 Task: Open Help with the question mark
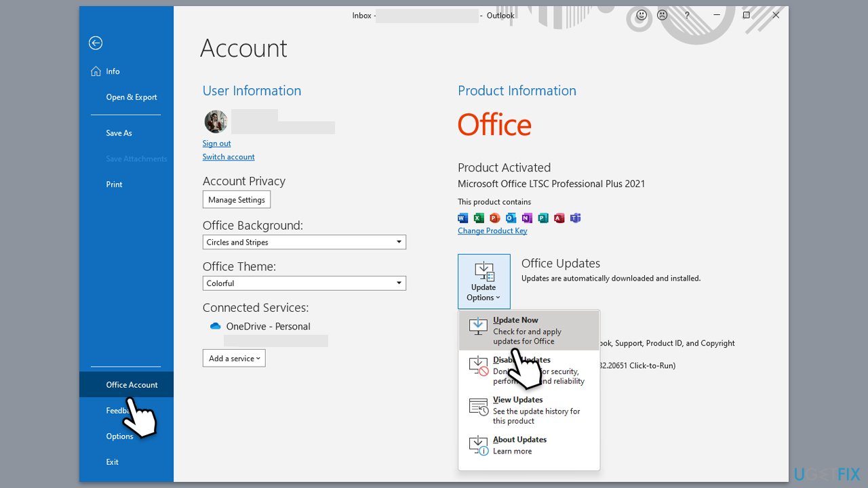[x=687, y=15]
